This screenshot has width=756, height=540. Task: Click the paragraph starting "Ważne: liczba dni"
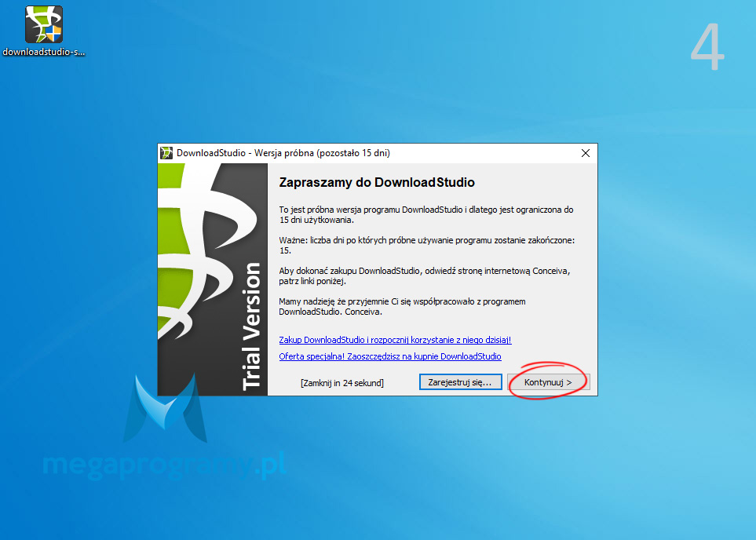coord(427,245)
